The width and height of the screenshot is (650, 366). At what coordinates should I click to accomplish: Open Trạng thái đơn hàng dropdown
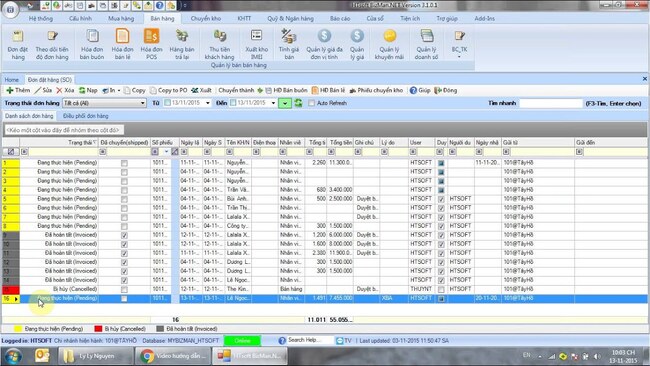click(143, 103)
